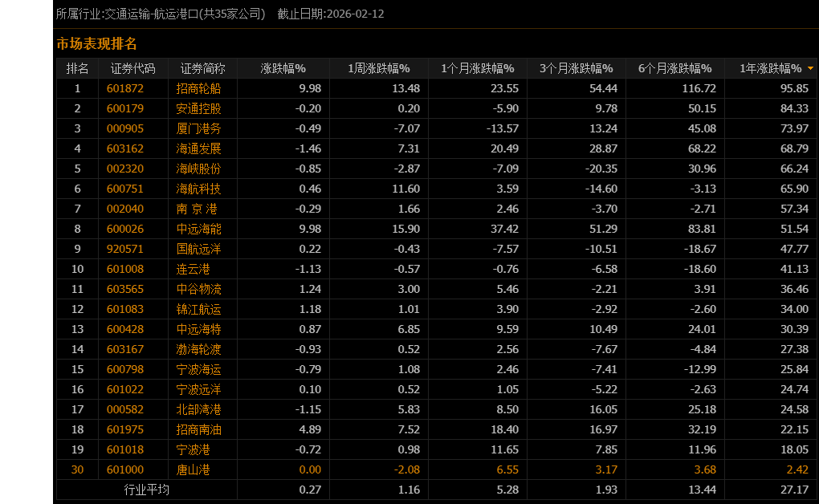
Task: Open stock 国航远洋
Action: [198, 249]
